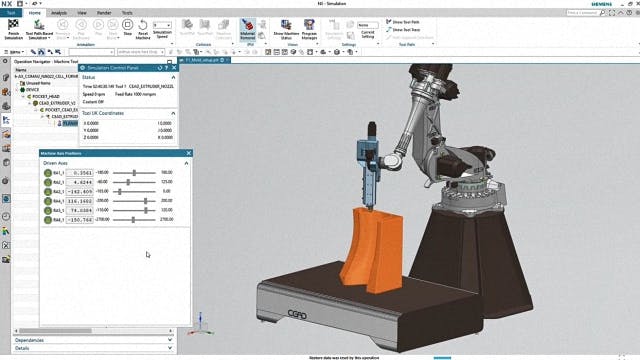The height and width of the screenshot is (360, 640).
Task: Open the Simulation Speed dropdown
Action: click(162, 25)
